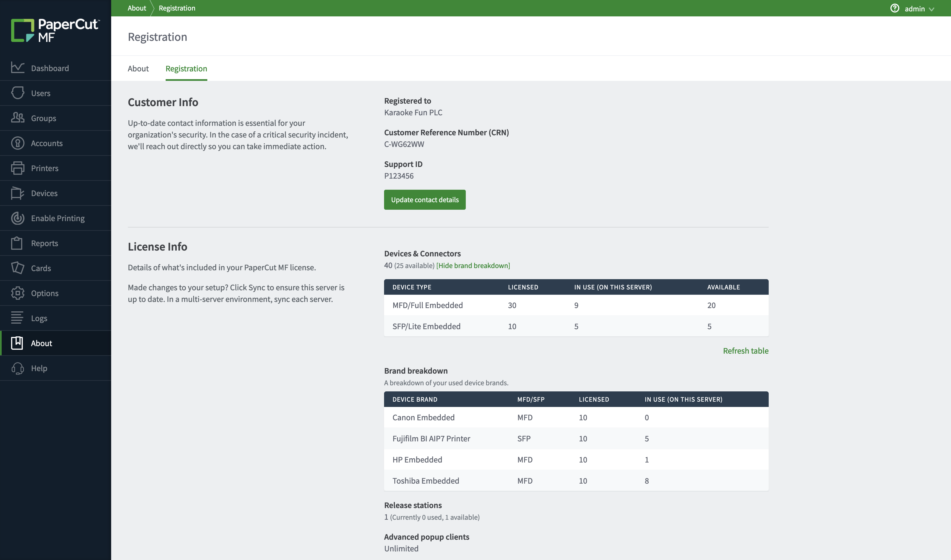Navigate to Groups
Screen dimensions: 951x560
coord(56,118)
